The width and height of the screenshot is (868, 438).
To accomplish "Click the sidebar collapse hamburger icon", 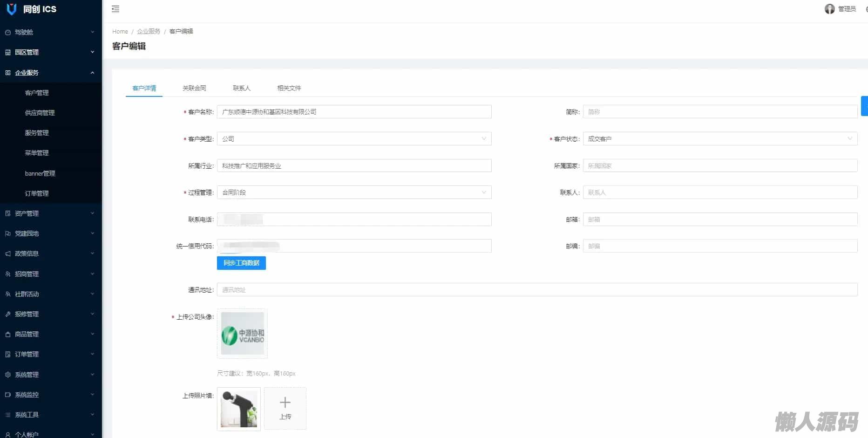I will (115, 9).
